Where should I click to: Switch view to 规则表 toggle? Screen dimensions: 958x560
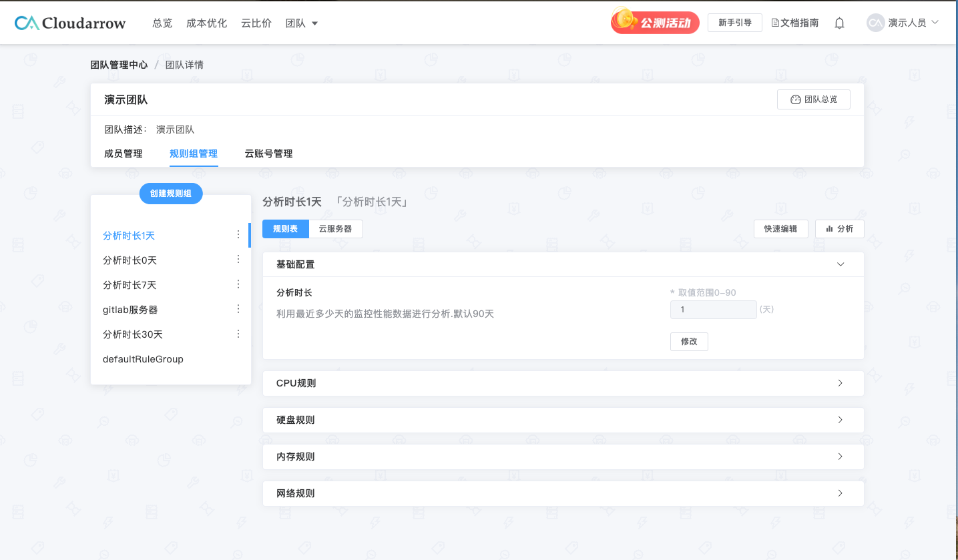tap(285, 229)
